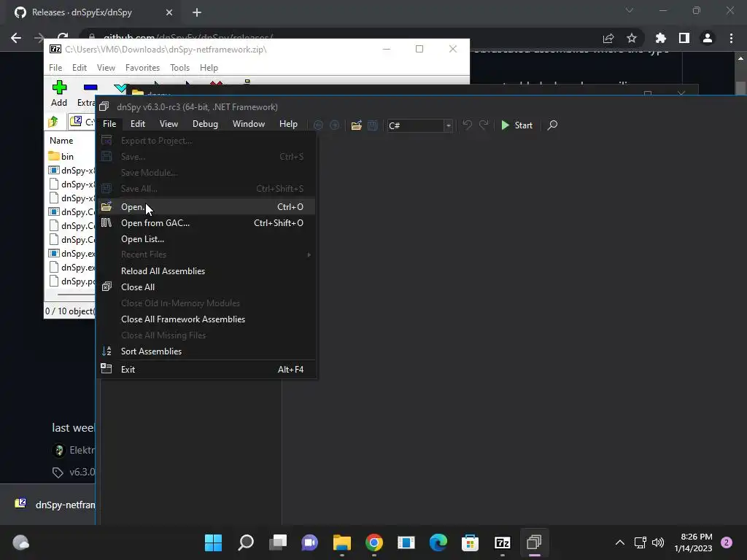This screenshot has width=747, height=560.
Task: Open the 7-Zip Edit menu
Action: click(x=79, y=68)
